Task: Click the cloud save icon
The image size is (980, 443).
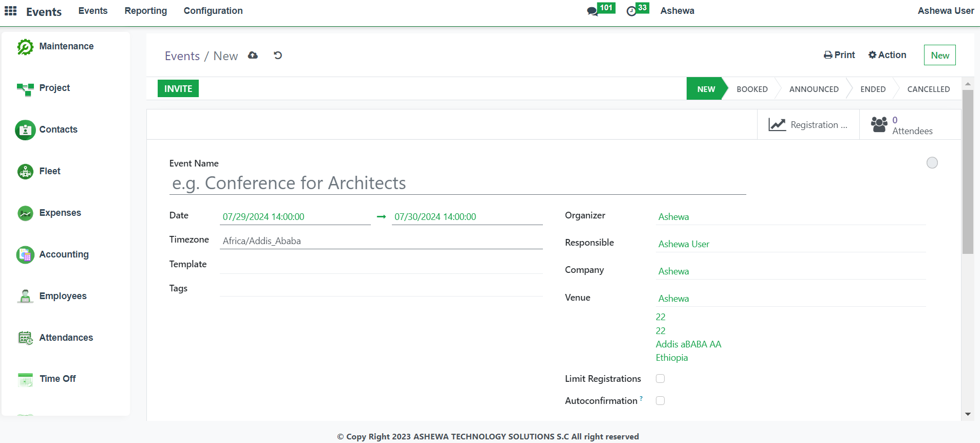Action: point(253,56)
